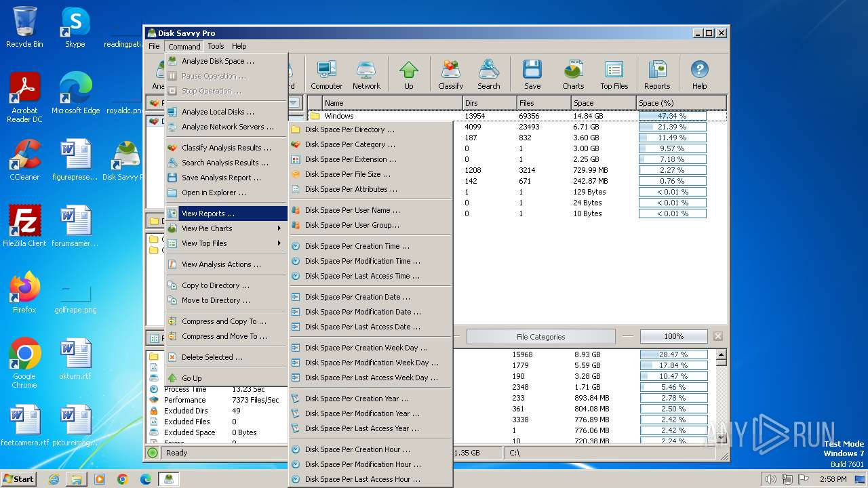Select Search Analysis Results command
The image size is (868, 488).
[226, 163]
